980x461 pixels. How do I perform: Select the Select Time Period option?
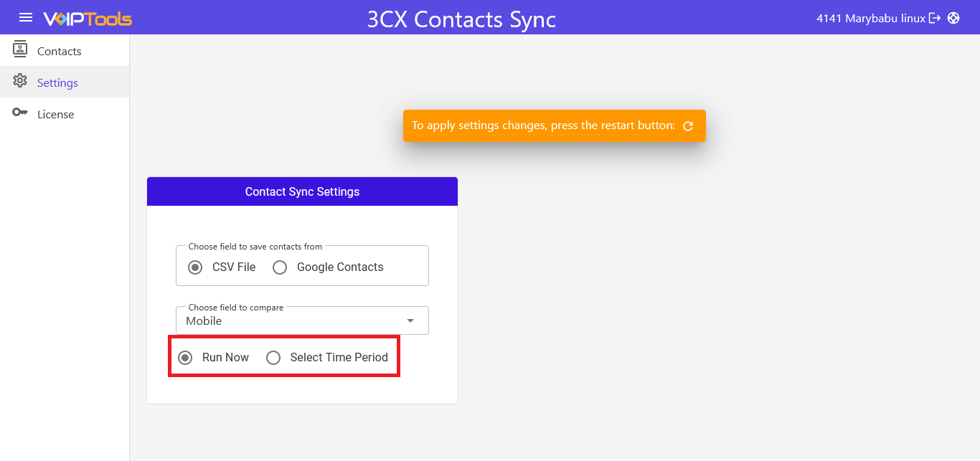click(273, 357)
